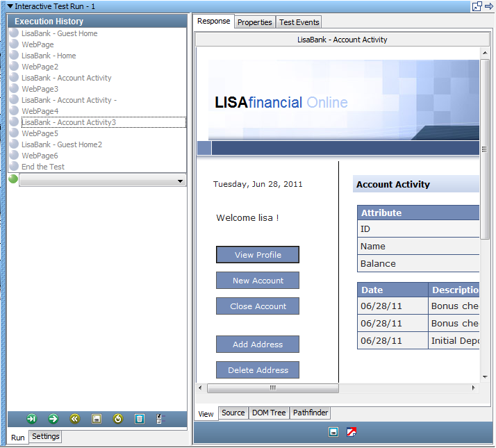Click the LisaBank - Account Activity title bar
The width and height of the screenshot is (496, 448).
coord(342,40)
